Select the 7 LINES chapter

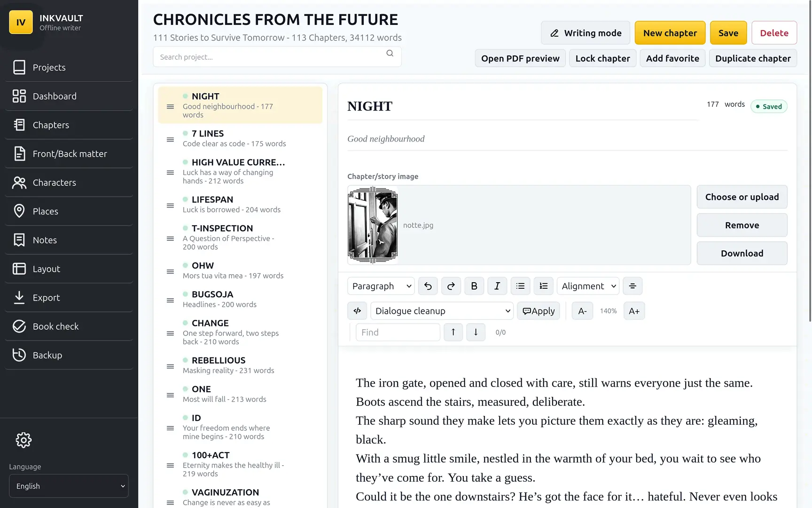pyautogui.click(x=240, y=138)
